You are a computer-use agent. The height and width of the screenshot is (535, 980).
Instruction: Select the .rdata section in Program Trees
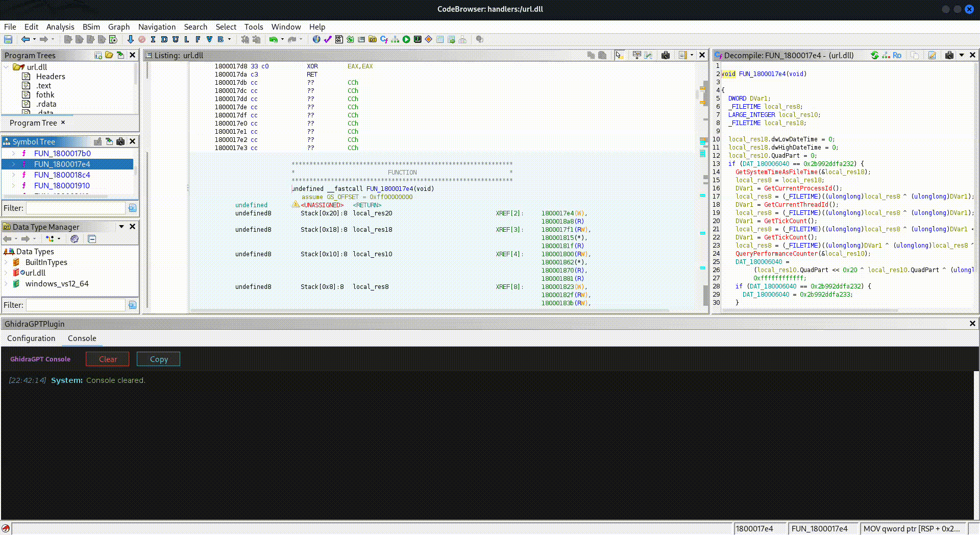click(x=46, y=104)
